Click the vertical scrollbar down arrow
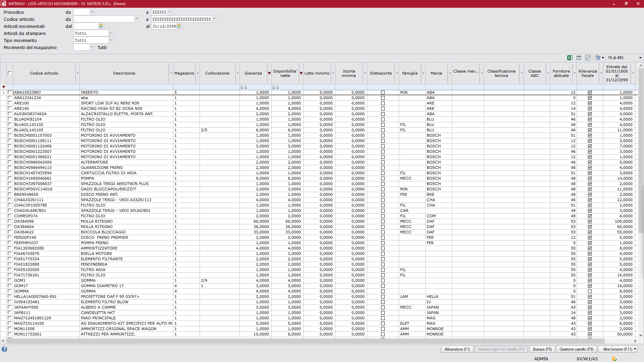644x362 pixels. [641, 335]
